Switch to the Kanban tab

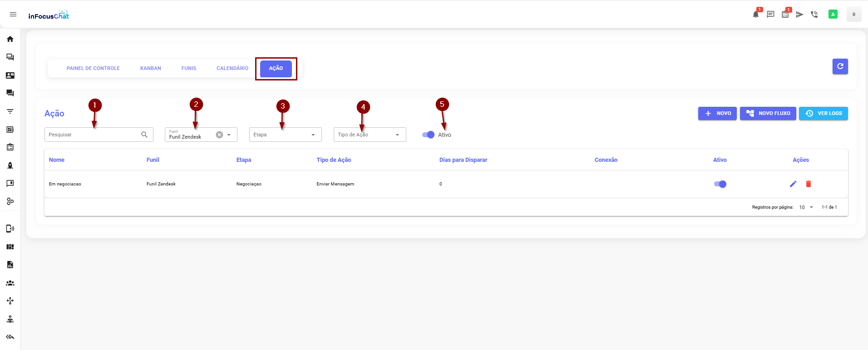click(150, 68)
